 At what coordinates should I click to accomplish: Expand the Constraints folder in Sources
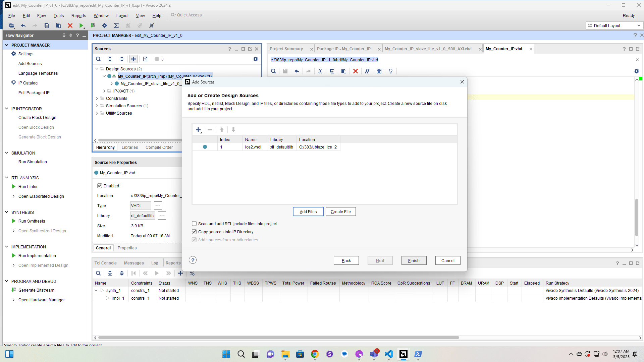pyautogui.click(x=97, y=98)
